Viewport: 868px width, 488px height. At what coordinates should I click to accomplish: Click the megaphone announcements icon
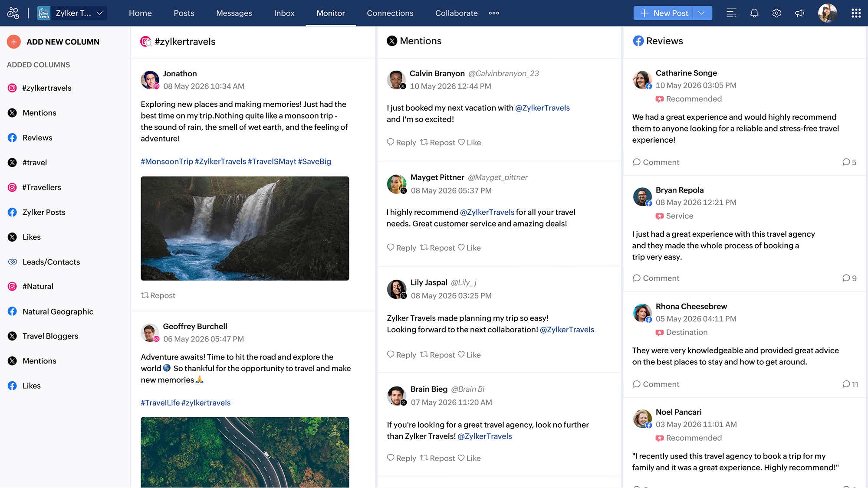799,13
